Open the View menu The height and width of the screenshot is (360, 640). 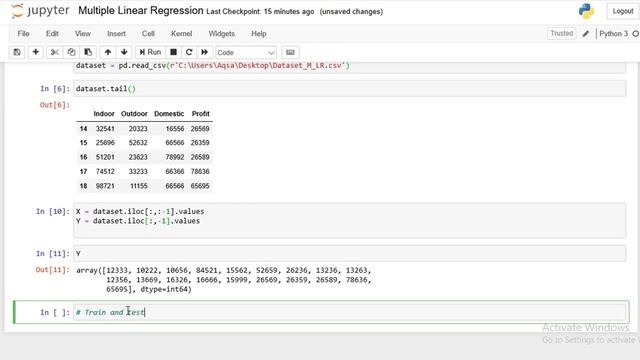point(82,34)
